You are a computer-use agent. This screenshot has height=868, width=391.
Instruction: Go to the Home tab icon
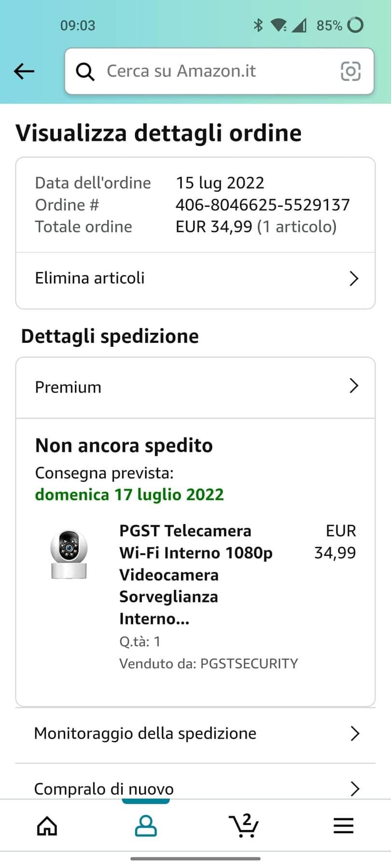(x=47, y=826)
